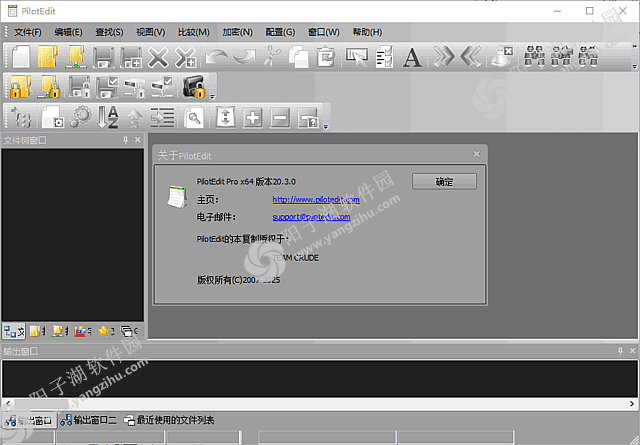Click the first binoculars find icon
Screen dimensions: 640x445
[534, 57]
